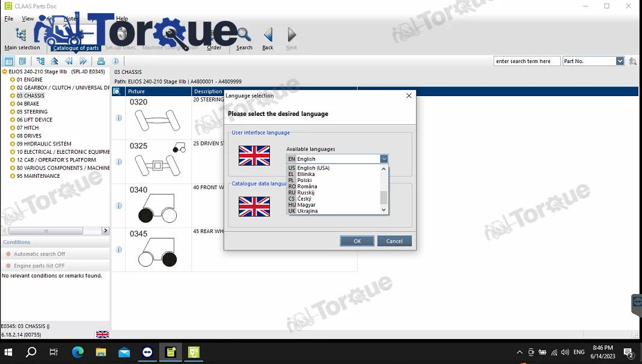Collapse the ELIOS 240-210 Stage IIIb root node
642x364 pixels.
4,71
